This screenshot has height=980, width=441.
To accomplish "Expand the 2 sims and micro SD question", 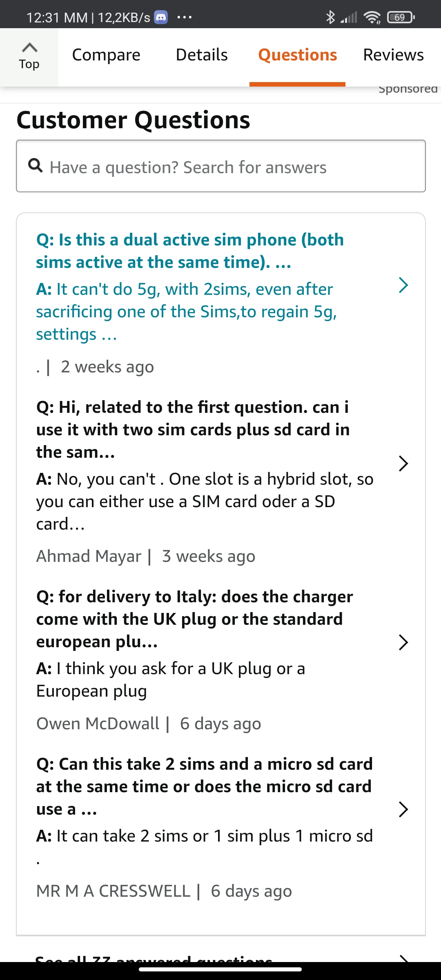I will pyautogui.click(x=403, y=809).
